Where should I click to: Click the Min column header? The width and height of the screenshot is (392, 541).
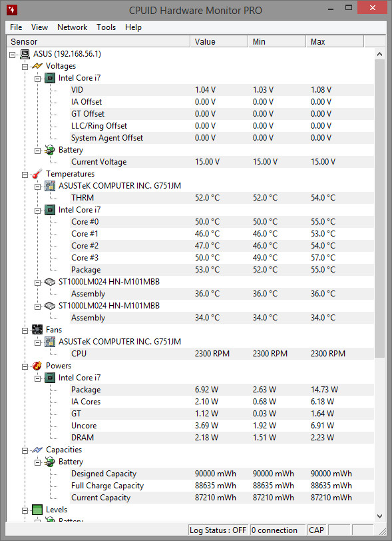pos(277,42)
